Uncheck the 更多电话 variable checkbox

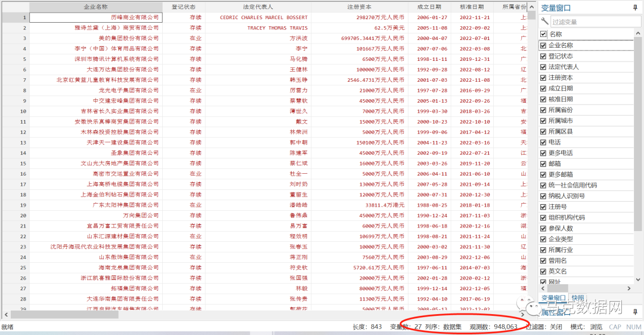click(x=543, y=153)
